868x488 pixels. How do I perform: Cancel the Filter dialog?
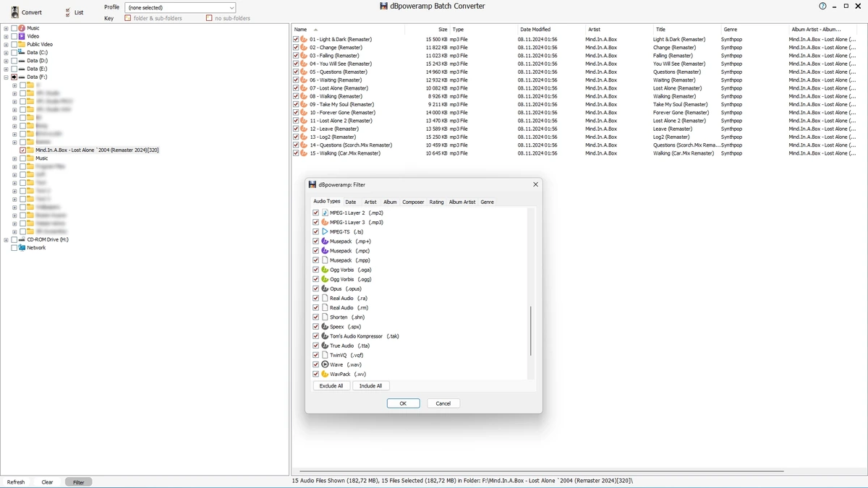click(x=443, y=403)
